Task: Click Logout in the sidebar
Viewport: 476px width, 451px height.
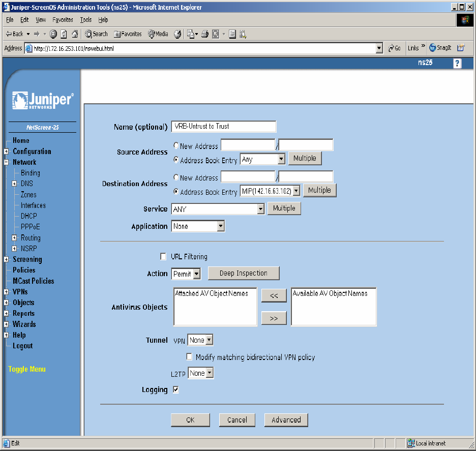Action: 22,346
